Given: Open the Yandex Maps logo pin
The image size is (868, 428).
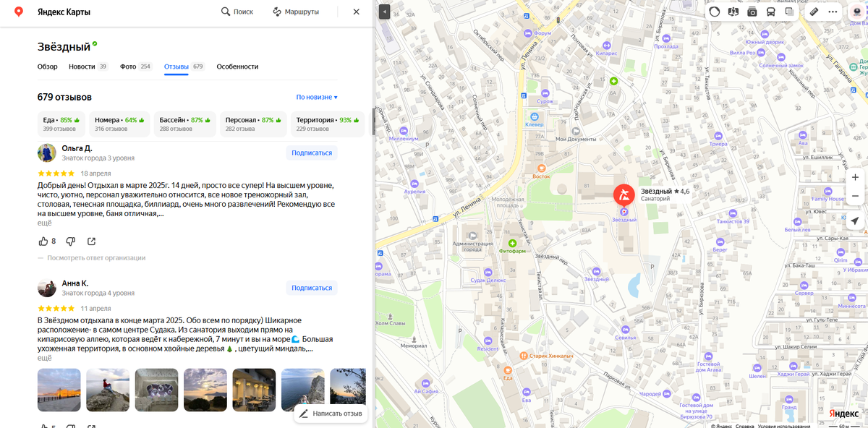Looking at the screenshot, I should tap(18, 12).
